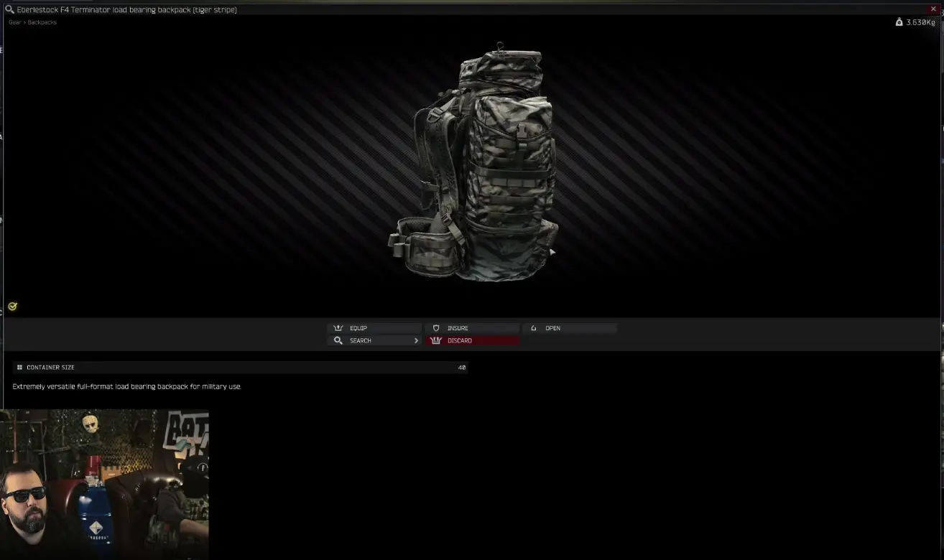This screenshot has width=944, height=560.
Task: Click the icon beside Discard
Action: click(435, 340)
